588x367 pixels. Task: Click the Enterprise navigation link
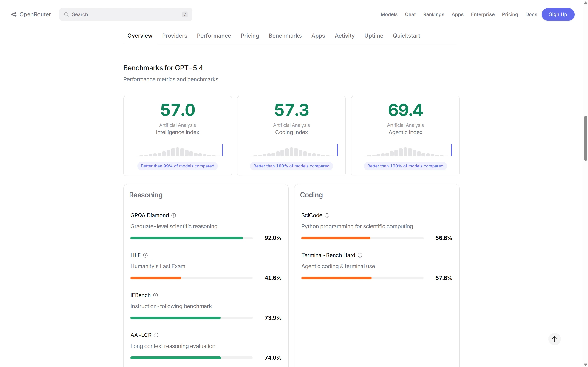[x=482, y=14]
